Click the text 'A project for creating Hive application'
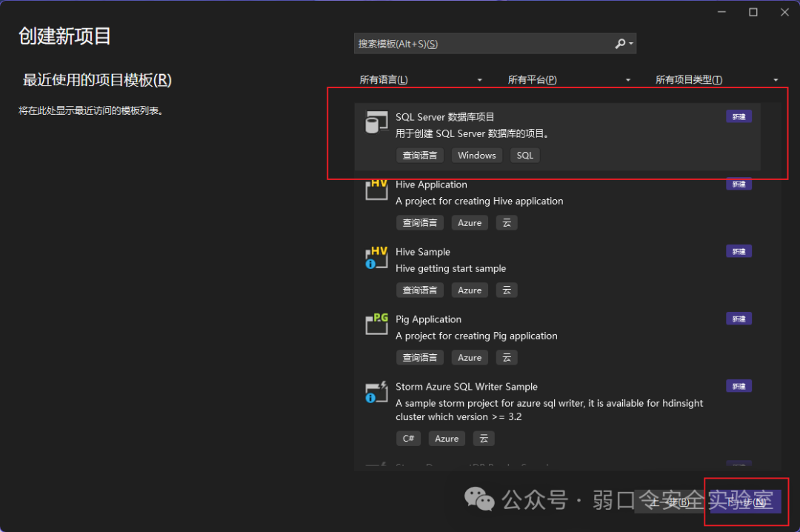The height and width of the screenshot is (532, 800). tap(479, 201)
